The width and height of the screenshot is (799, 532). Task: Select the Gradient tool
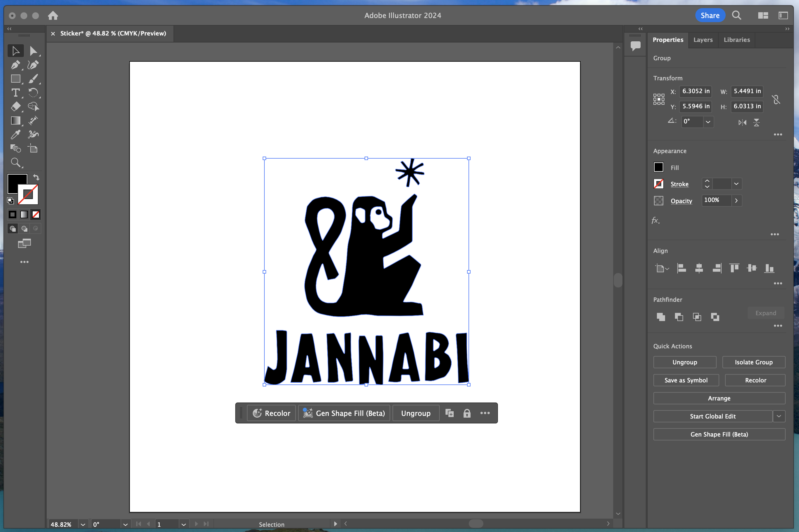[16, 120]
